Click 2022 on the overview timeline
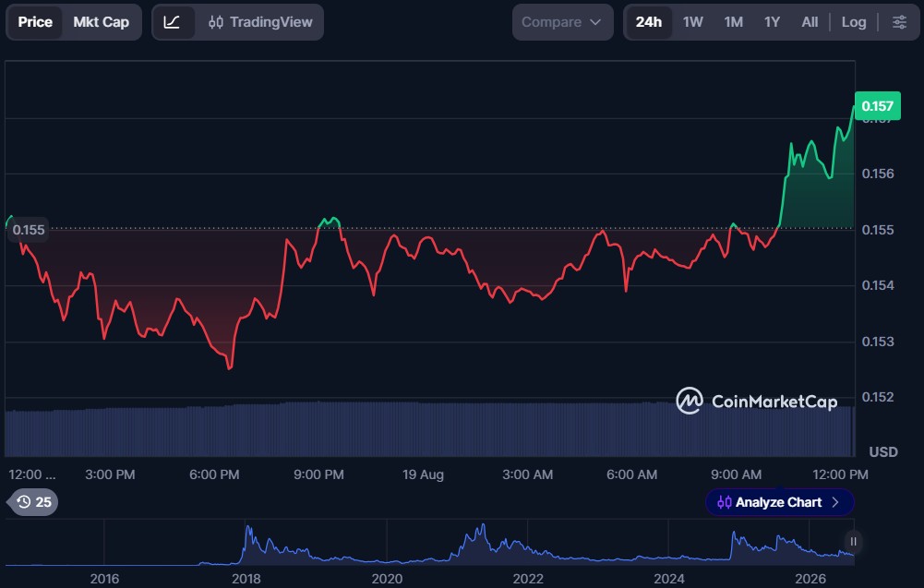 [528, 579]
